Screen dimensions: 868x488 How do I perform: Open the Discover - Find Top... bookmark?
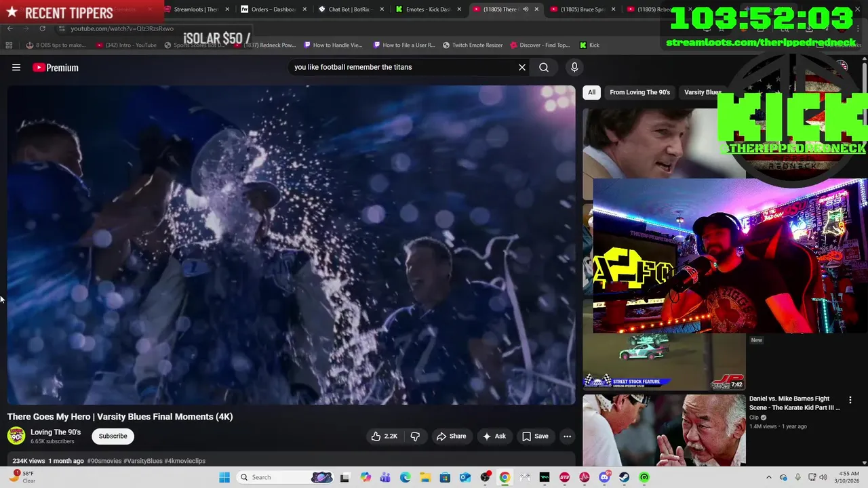coord(540,45)
